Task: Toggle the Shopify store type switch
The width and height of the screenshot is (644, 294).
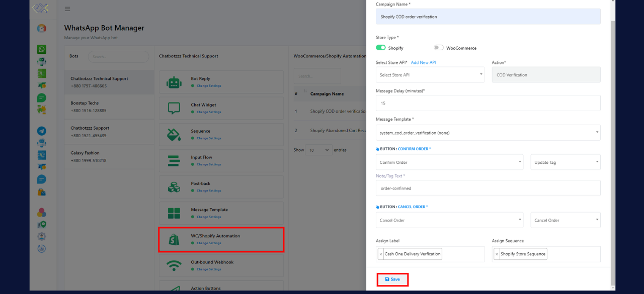Action: point(381,48)
